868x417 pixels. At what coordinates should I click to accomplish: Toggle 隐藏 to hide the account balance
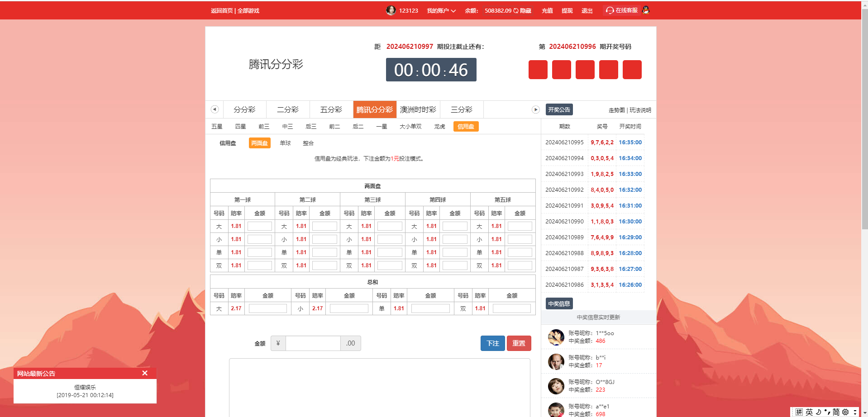point(525,11)
